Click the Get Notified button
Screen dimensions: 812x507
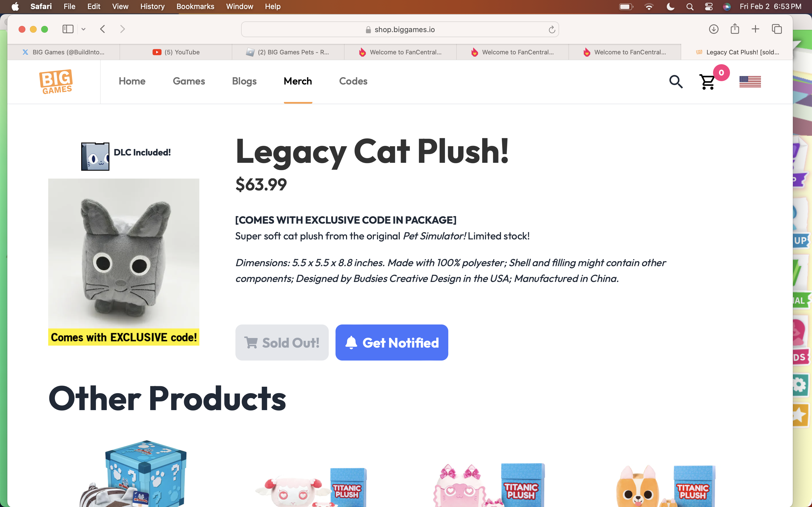coord(392,342)
